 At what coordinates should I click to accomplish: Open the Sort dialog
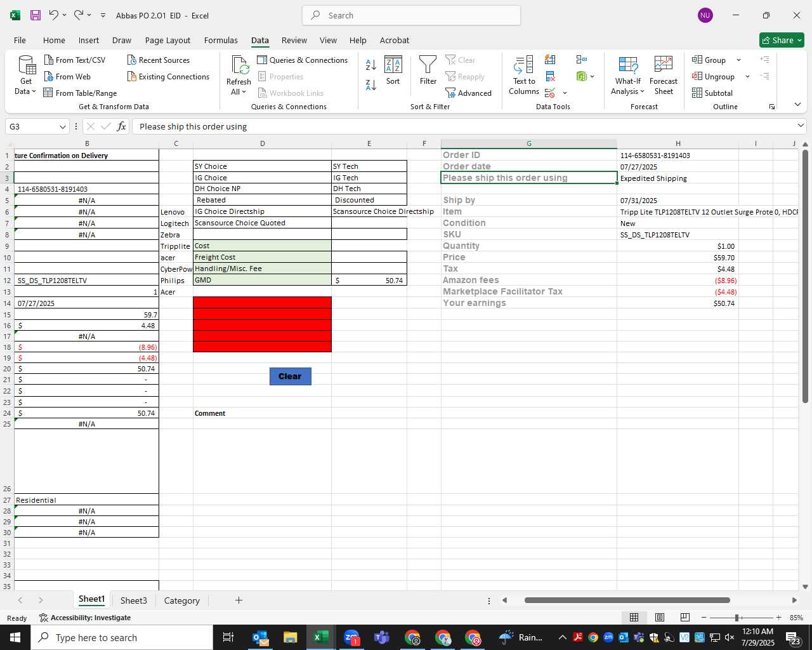[x=393, y=70]
